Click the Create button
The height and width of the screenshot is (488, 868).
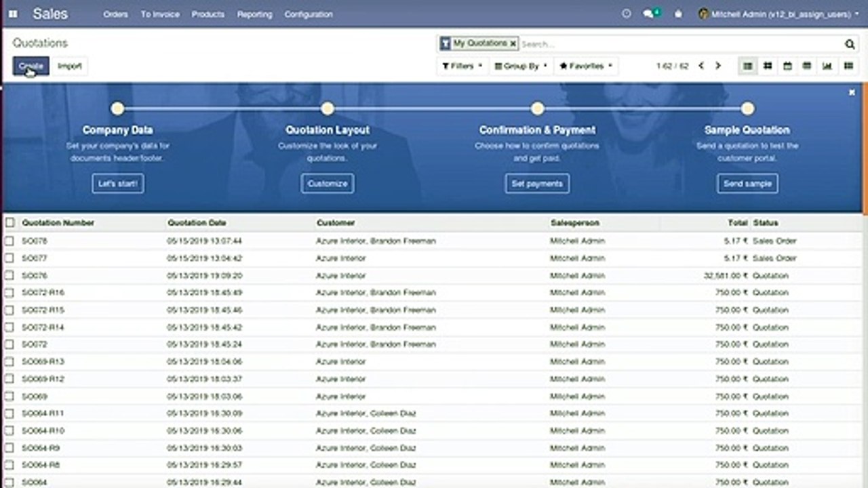click(x=31, y=66)
